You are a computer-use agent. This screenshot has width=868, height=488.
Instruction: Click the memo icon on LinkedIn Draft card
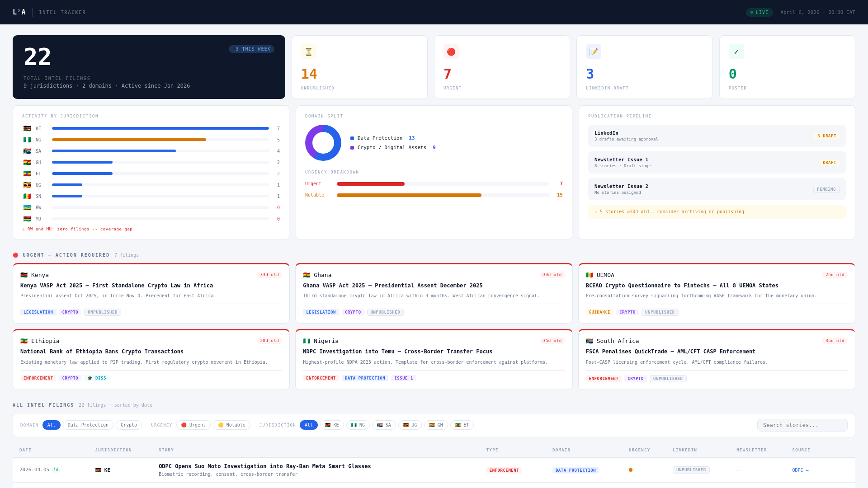594,52
